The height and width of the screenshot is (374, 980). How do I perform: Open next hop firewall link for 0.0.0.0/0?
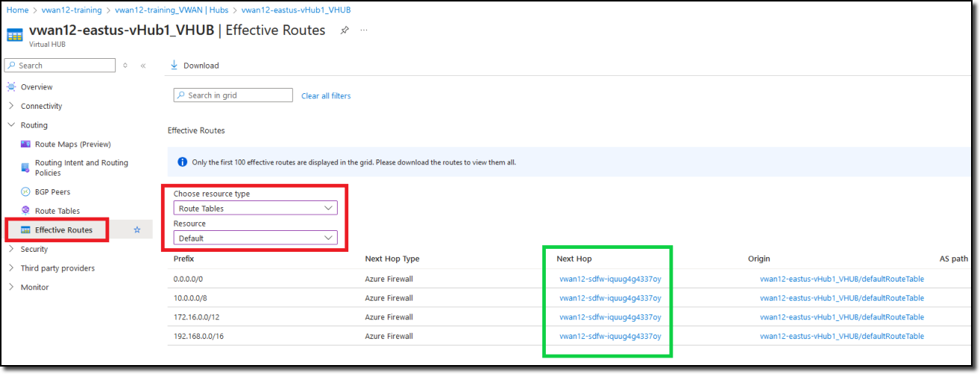[610, 279]
